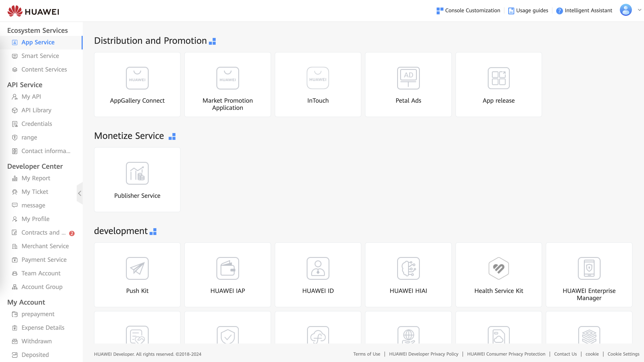
Task: Click the user avatar in header
Action: [x=625, y=10]
